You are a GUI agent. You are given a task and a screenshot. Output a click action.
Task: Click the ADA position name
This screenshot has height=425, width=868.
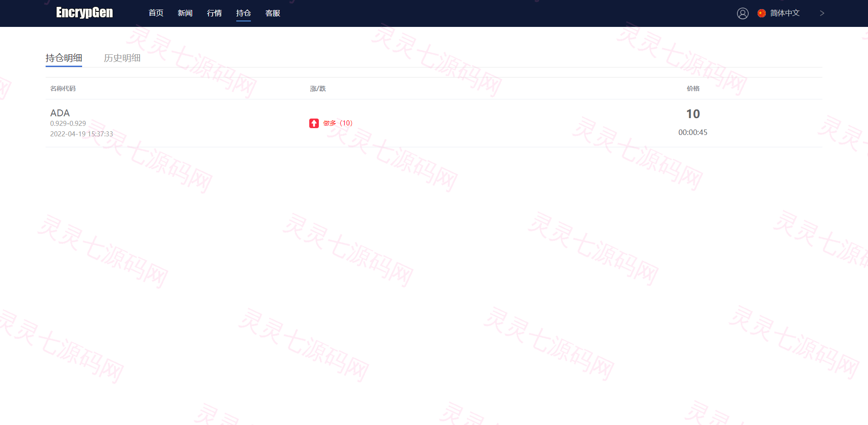tap(60, 113)
